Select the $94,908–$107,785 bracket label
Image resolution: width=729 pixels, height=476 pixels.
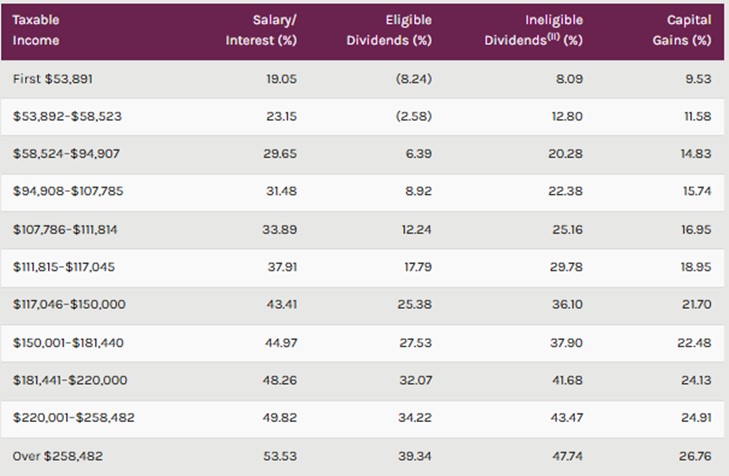(x=70, y=192)
